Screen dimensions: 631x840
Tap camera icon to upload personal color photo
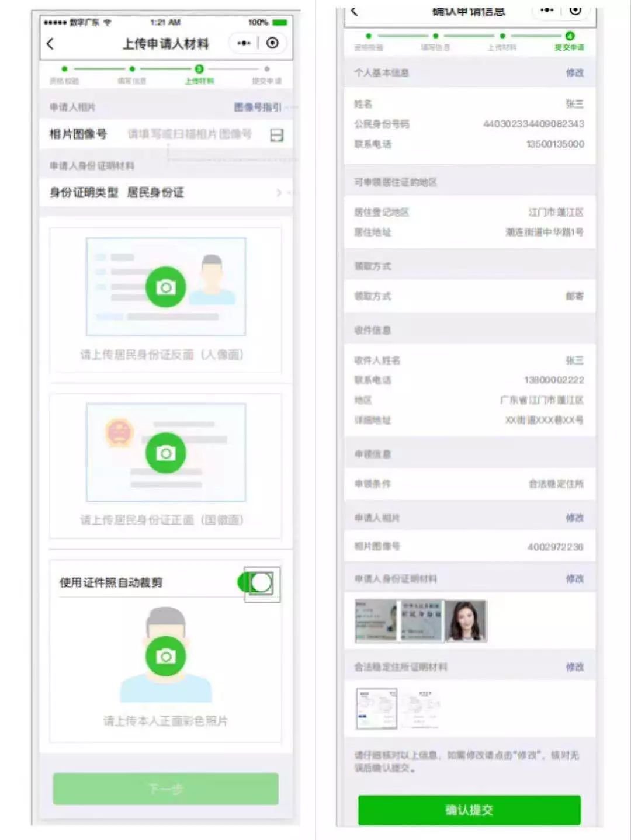coord(166,656)
